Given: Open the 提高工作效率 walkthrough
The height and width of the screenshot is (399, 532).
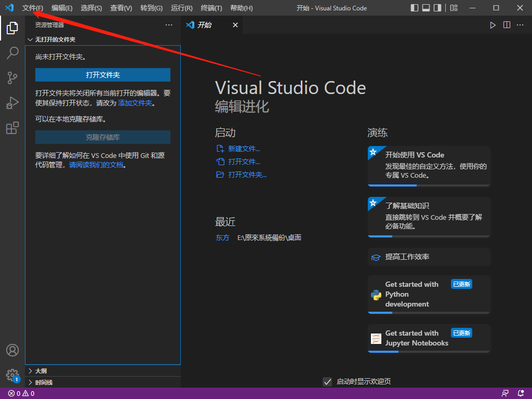Looking at the screenshot, I should [429, 257].
